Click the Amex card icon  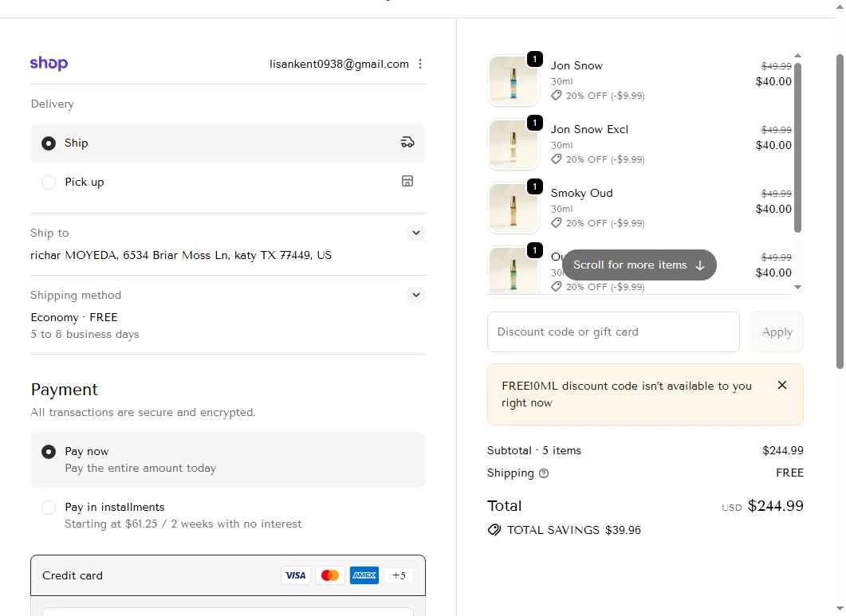point(364,575)
